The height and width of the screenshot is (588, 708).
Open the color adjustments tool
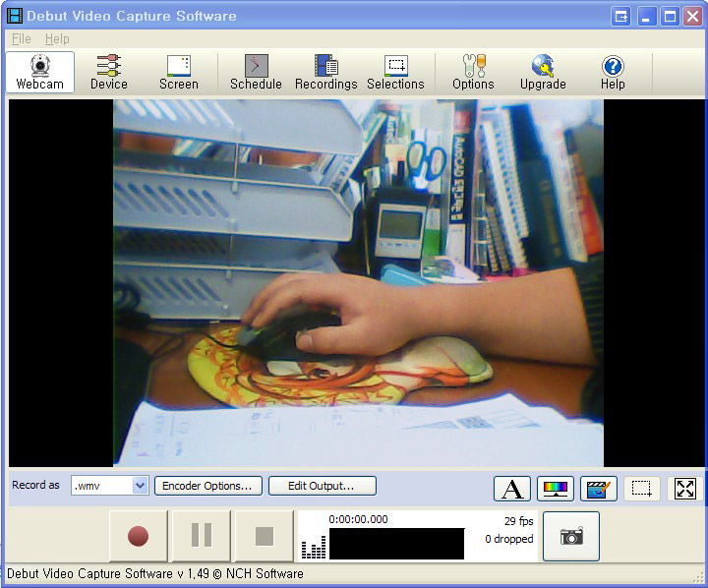pyautogui.click(x=556, y=489)
